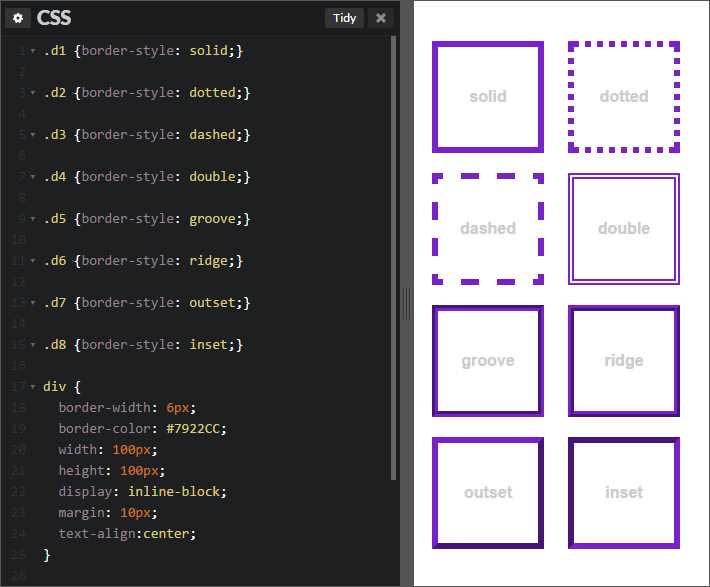Click the solid border preview box
The width and height of the screenshot is (710, 587).
[488, 97]
